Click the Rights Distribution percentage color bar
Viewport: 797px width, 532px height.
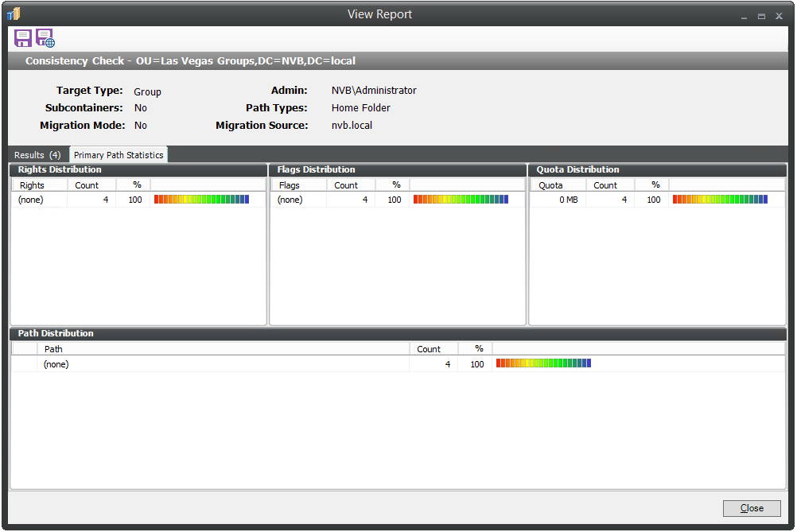click(202, 199)
